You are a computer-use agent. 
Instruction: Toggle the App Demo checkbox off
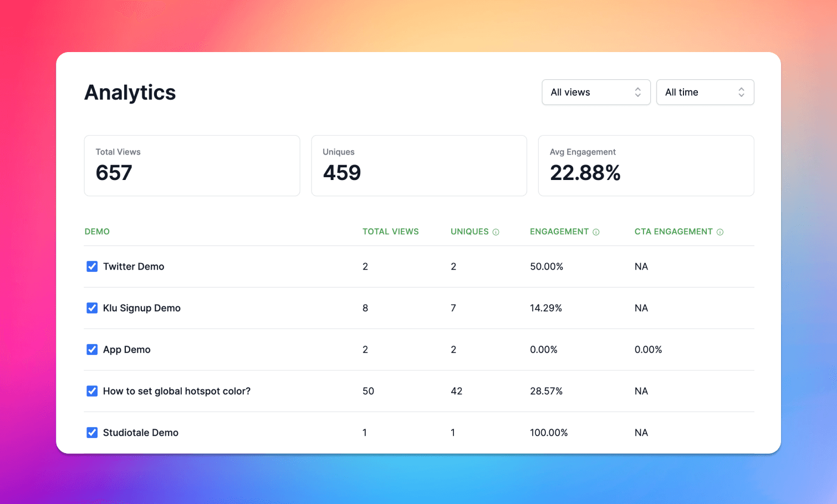[x=91, y=349]
